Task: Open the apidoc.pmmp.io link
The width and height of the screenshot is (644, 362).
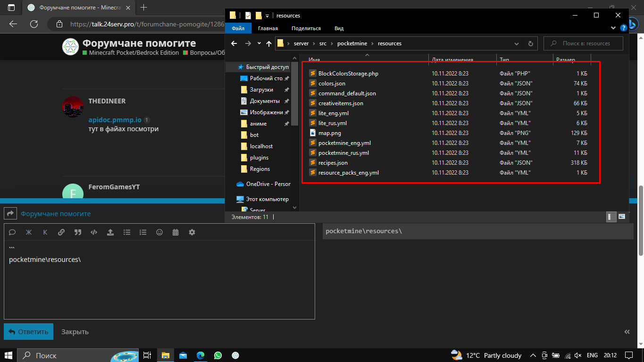Action: pos(115,120)
